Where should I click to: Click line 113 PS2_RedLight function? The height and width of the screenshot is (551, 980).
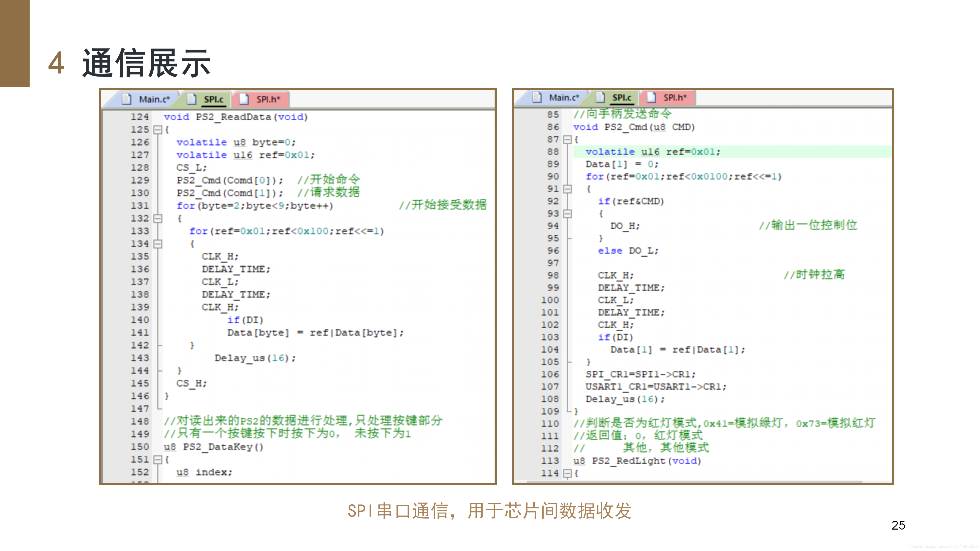637,461
